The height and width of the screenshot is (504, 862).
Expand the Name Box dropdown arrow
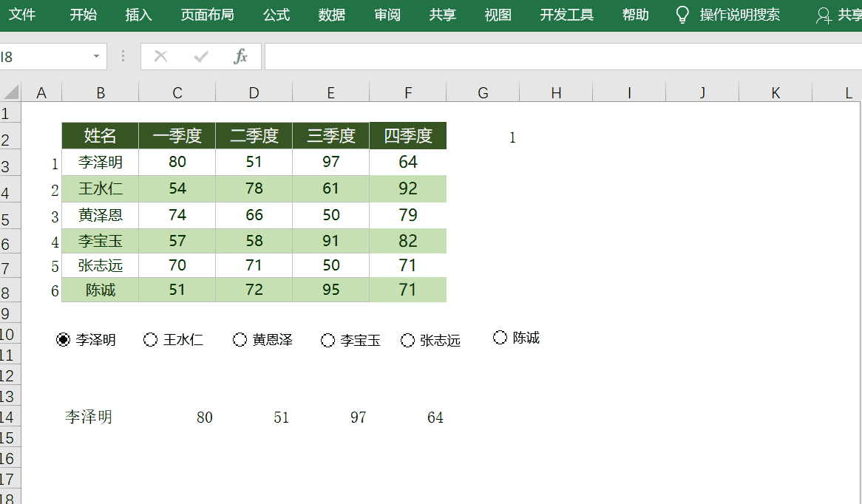96,56
